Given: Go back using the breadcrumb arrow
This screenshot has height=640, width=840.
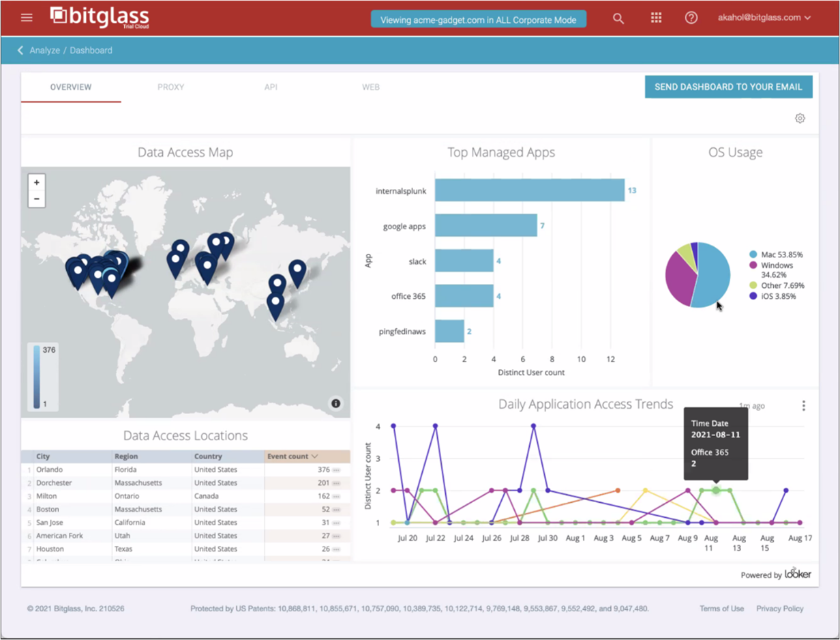Looking at the screenshot, I should tap(20, 50).
